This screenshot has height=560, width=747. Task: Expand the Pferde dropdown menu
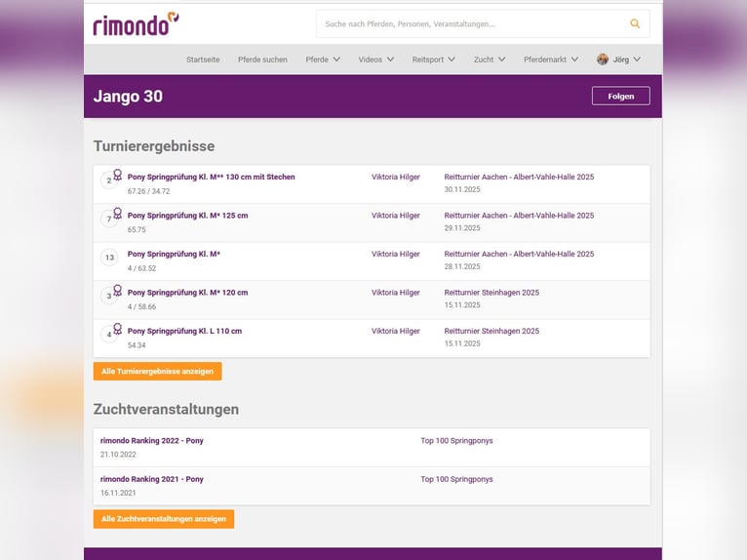coord(323,60)
